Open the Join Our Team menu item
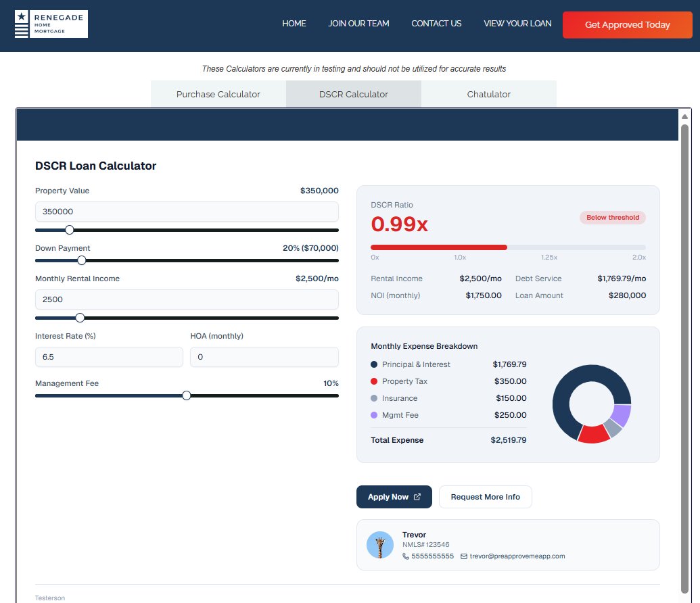The image size is (700, 603). tap(358, 23)
